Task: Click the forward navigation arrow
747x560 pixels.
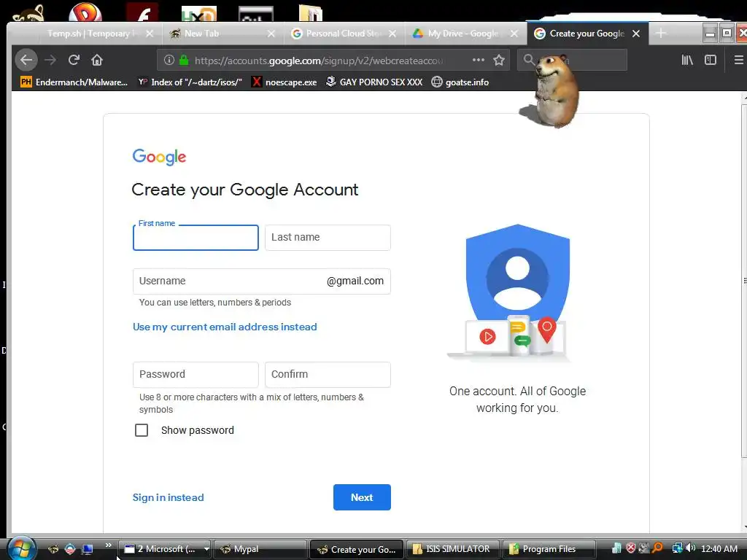Action: tap(50, 60)
